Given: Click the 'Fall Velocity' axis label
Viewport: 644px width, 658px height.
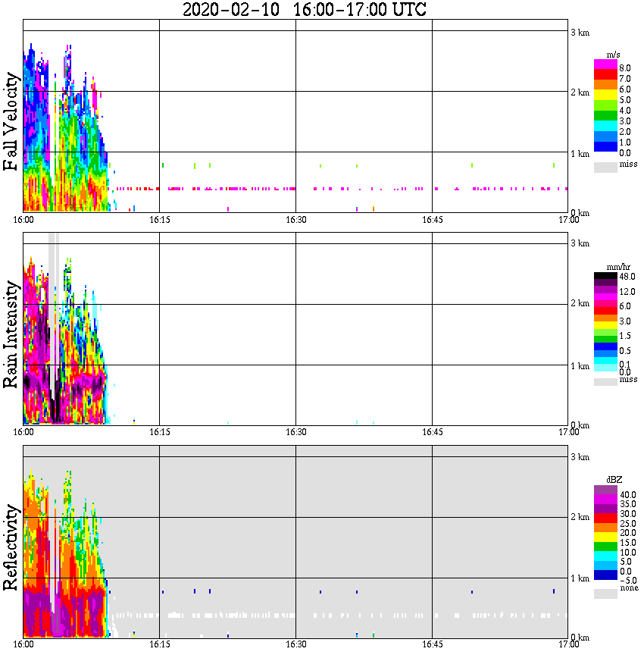Looking at the screenshot, I should point(11,121).
